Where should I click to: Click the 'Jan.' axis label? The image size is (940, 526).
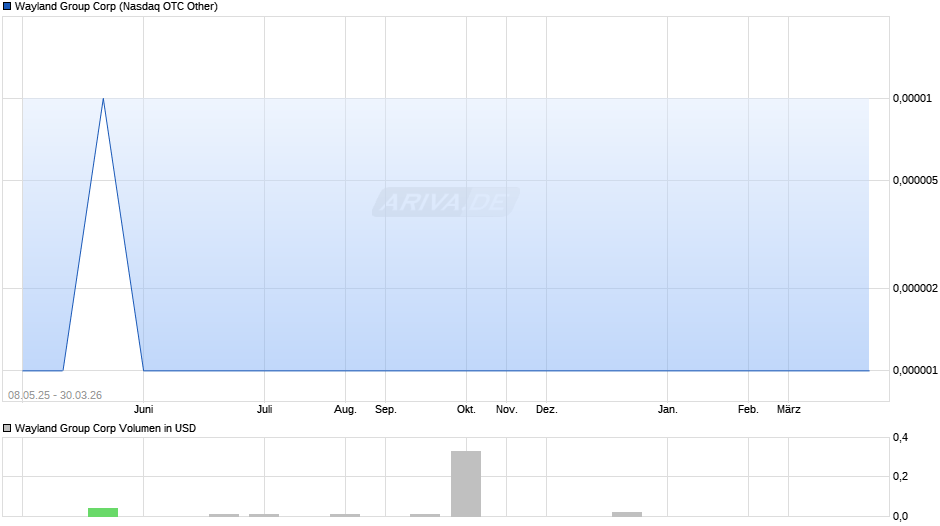[x=668, y=409]
